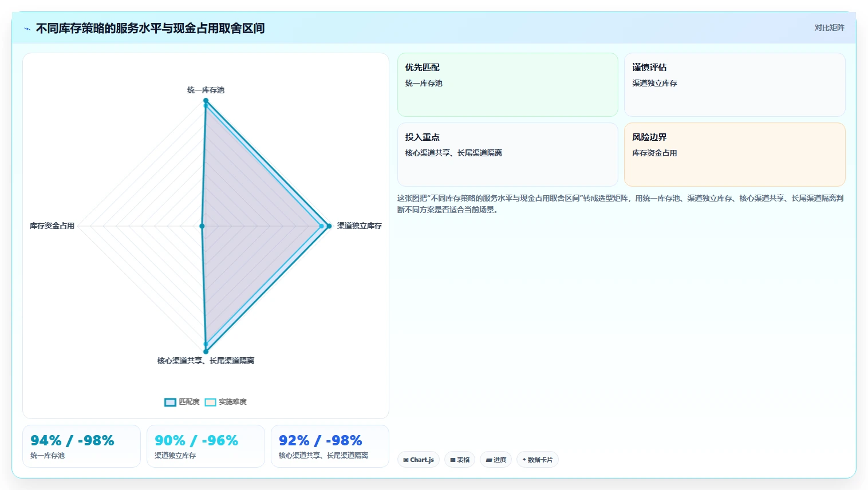Click the 94% / -98% stat value
The image size is (868, 490).
pos(72,440)
